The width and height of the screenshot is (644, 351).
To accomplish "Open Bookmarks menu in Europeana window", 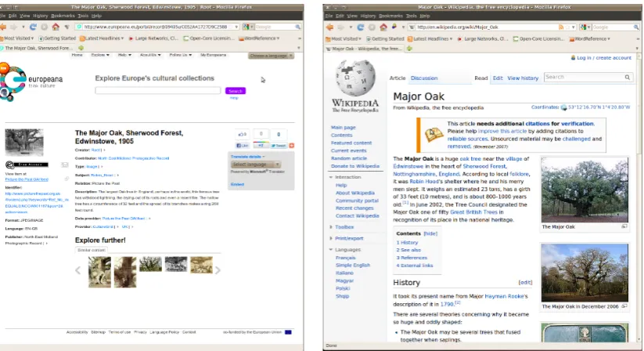I will click(63, 16).
